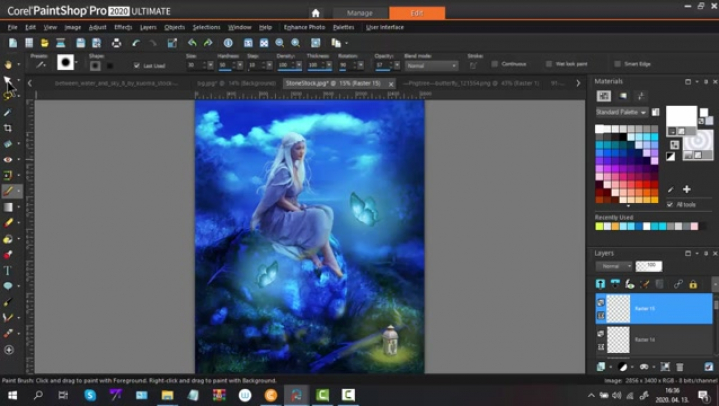Switch to between_water_and_sky document tab

[115, 83]
